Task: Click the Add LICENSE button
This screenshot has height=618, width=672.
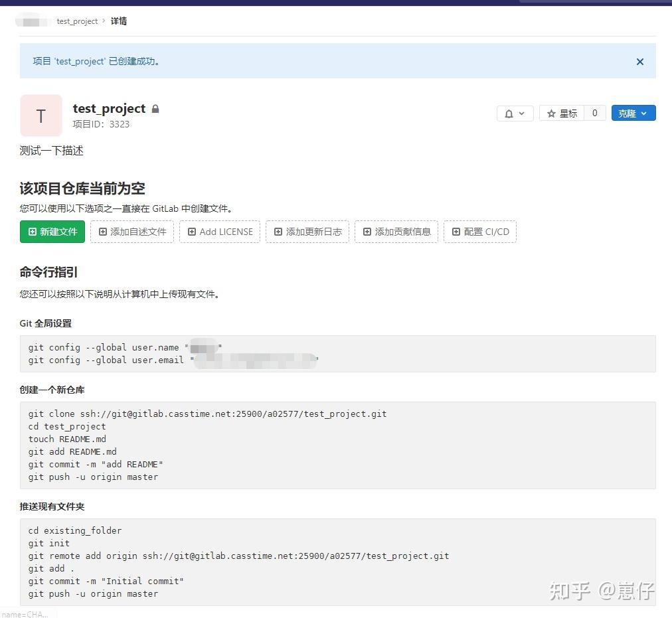Action: coord(220,232)
